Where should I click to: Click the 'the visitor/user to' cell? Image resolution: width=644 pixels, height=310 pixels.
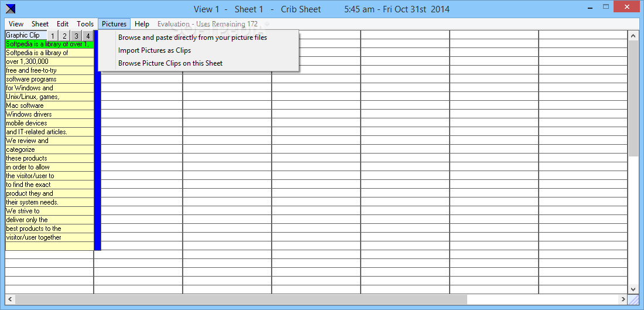(x=50, y=176)
